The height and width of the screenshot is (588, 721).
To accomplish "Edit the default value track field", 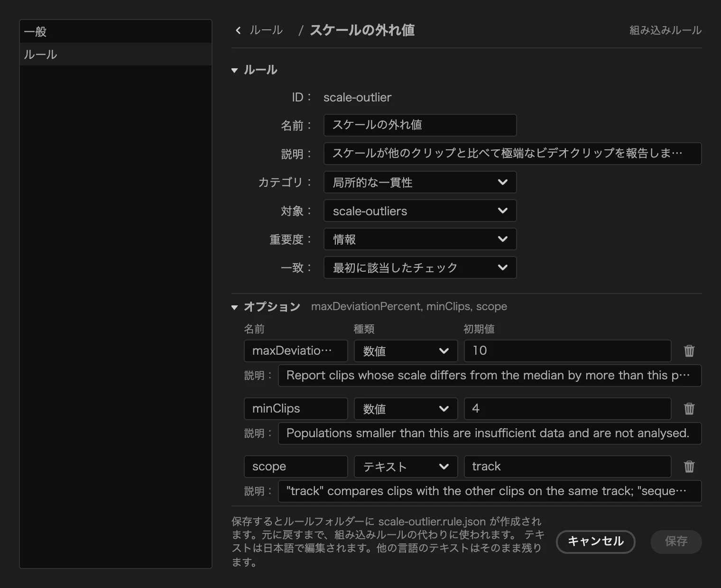I will coord(567,467).
